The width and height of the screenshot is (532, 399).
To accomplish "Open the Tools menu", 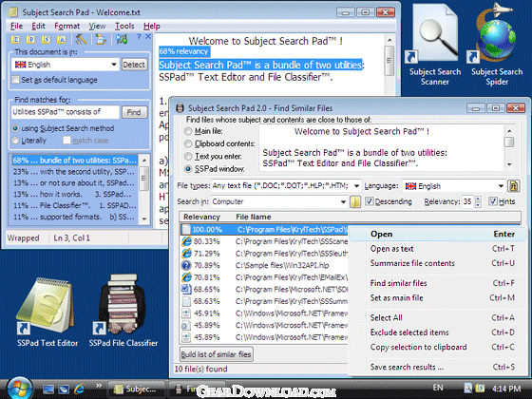I will [x=124, y=26].
